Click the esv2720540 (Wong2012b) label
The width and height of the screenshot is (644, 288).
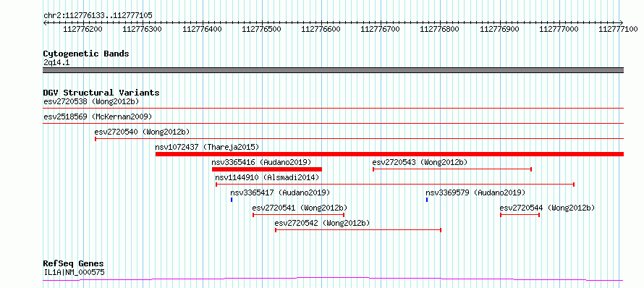[142, 132]
